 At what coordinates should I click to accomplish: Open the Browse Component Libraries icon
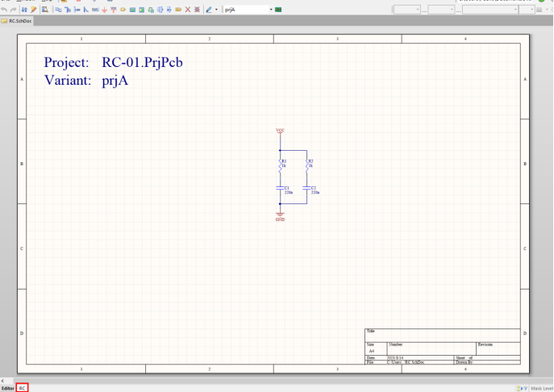[45, 10]
